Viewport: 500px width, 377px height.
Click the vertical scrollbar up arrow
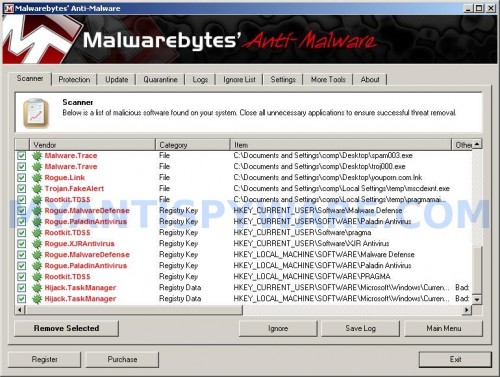coord(477,144)
